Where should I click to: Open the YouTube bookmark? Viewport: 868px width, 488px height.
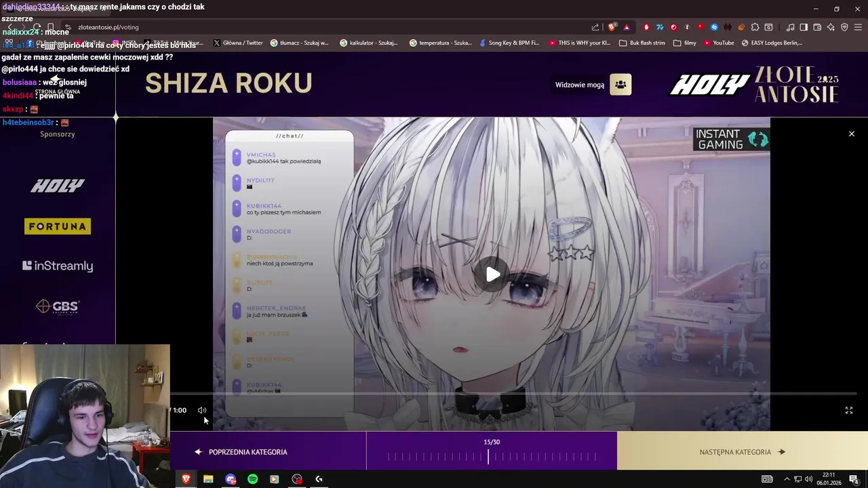click(x=719, y=43)
